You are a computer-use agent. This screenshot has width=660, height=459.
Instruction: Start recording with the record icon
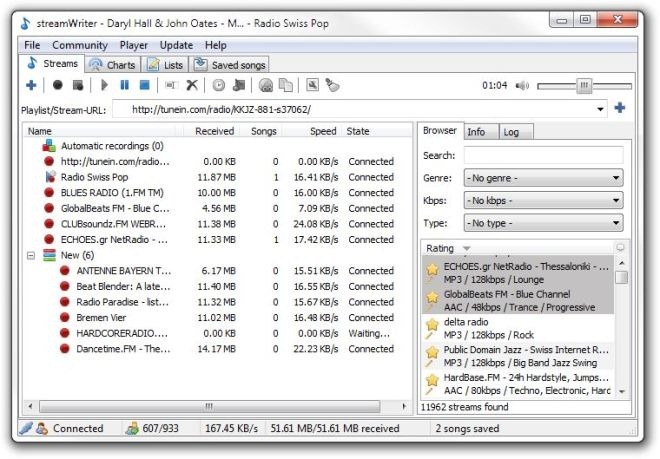tap(57, 86)
